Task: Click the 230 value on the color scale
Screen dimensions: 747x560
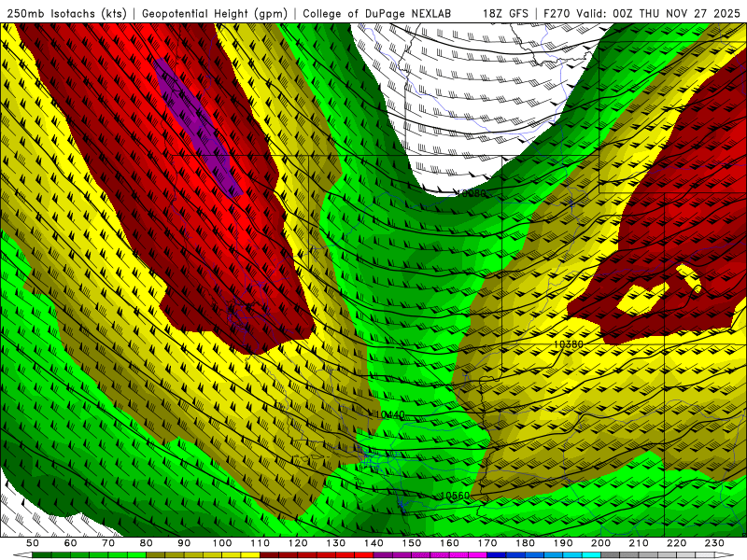Action: coord(714,543)
